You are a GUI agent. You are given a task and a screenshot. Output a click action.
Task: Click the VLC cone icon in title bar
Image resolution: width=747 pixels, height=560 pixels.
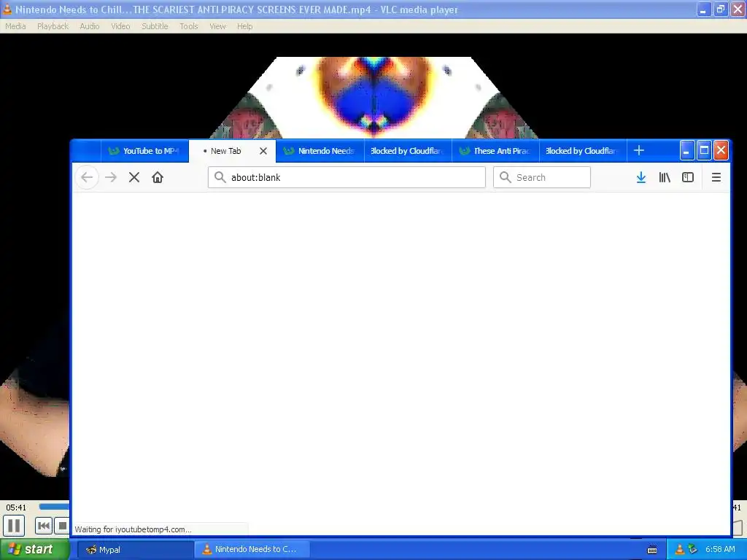point(7,9)
